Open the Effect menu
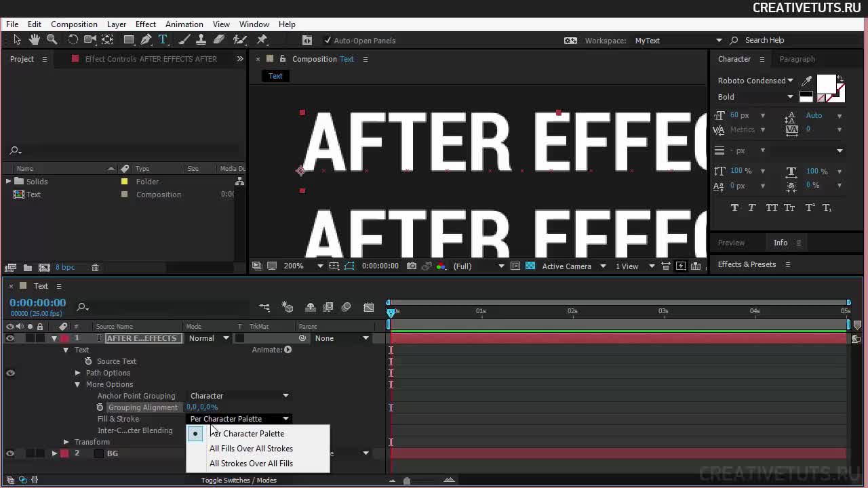 [x=145, y=24]
